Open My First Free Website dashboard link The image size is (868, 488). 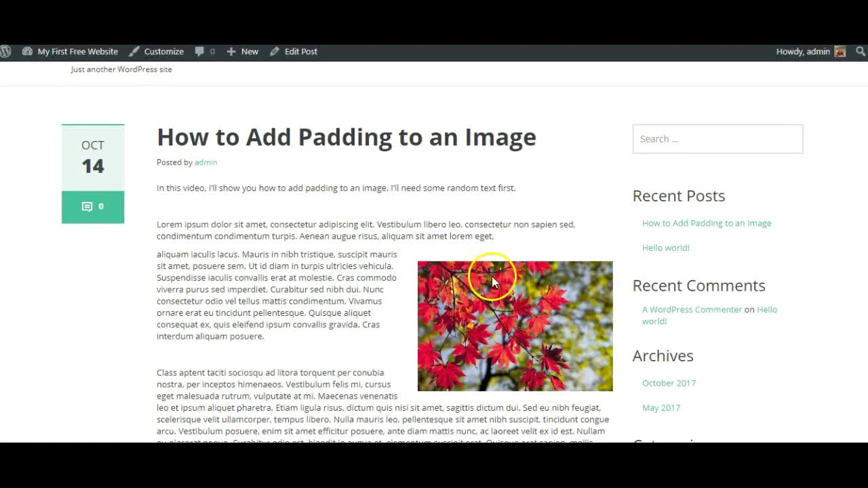[x=70, y=52]
